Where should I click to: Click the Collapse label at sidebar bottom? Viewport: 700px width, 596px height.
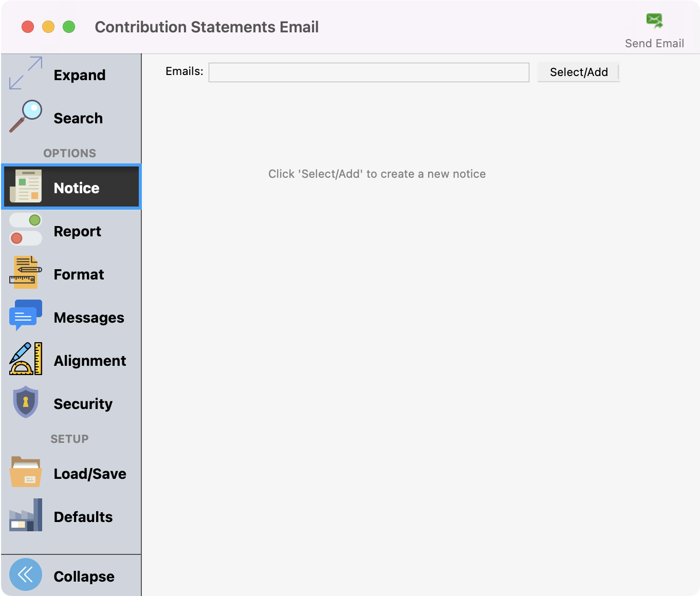(x=84, y=576)
